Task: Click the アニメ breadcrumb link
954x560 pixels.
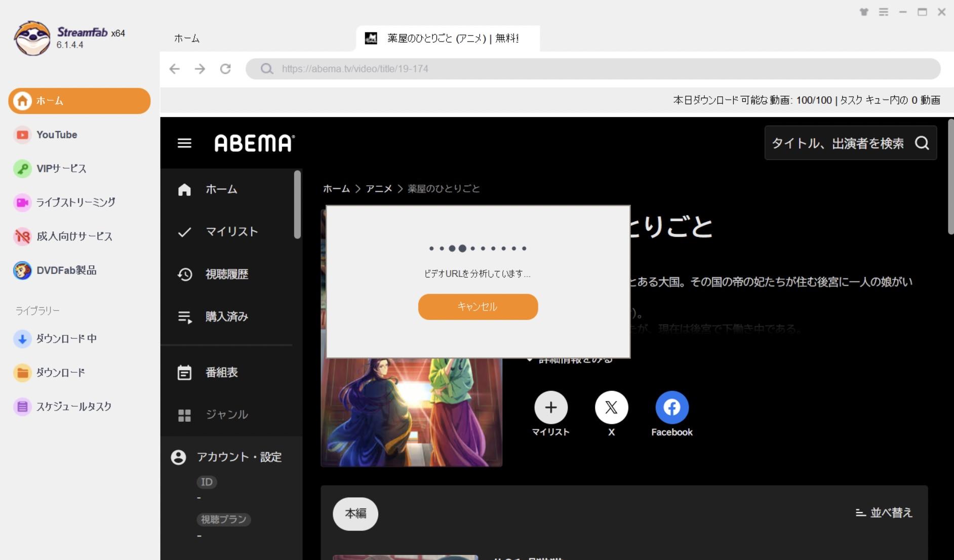Action: (x=379, y=189)
